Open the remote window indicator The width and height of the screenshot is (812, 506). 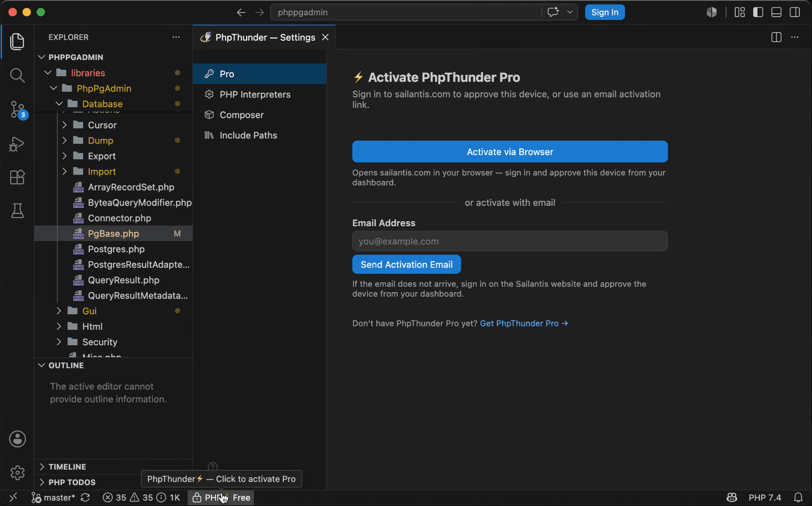pos(13,497)
